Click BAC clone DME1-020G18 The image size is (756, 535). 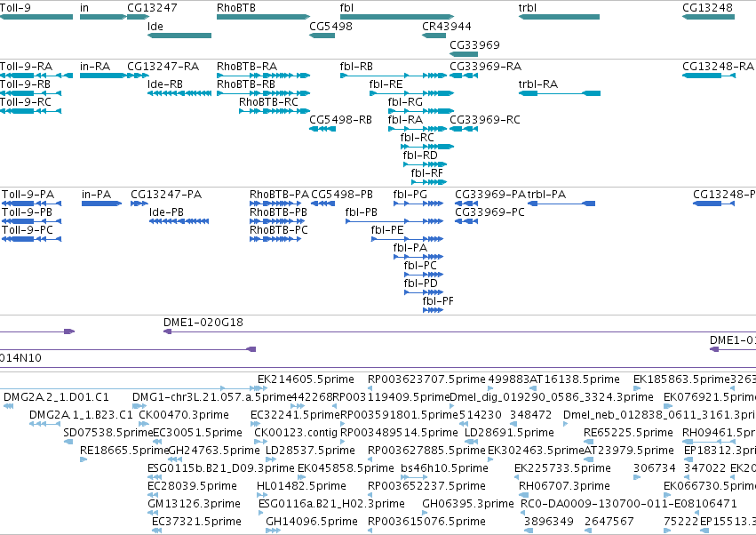click(203, 323)
